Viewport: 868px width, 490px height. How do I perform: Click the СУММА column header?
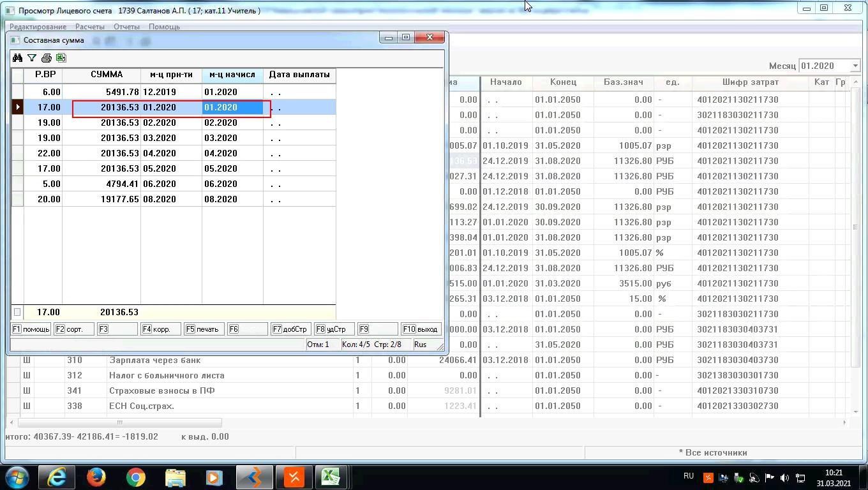click(x=101, y=75)
